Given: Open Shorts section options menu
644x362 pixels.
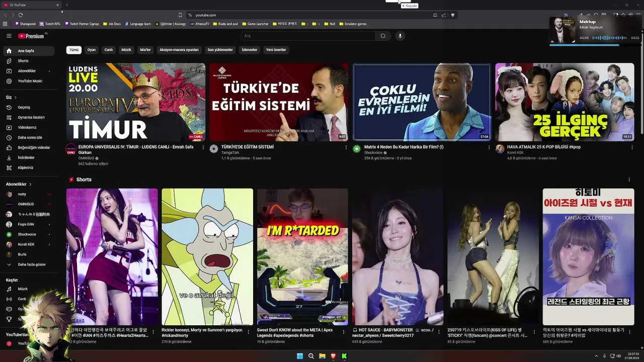Looking at the screenshot, I should point(629,179).
